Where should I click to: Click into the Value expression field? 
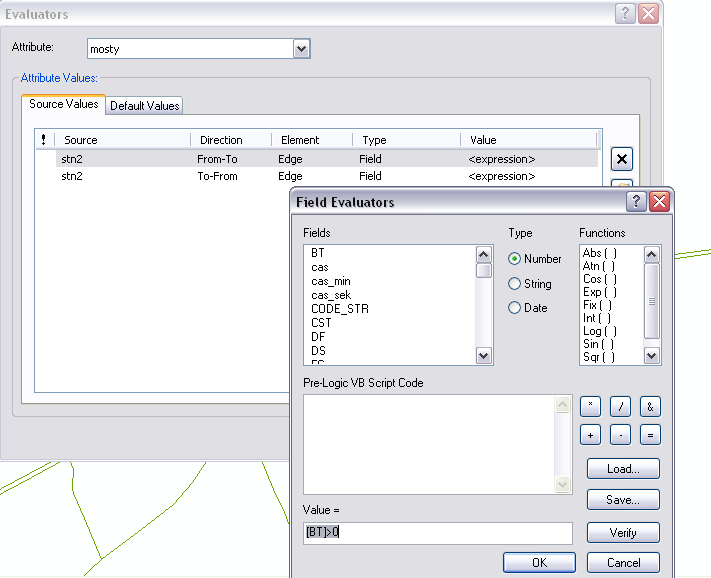click(437, 533)
